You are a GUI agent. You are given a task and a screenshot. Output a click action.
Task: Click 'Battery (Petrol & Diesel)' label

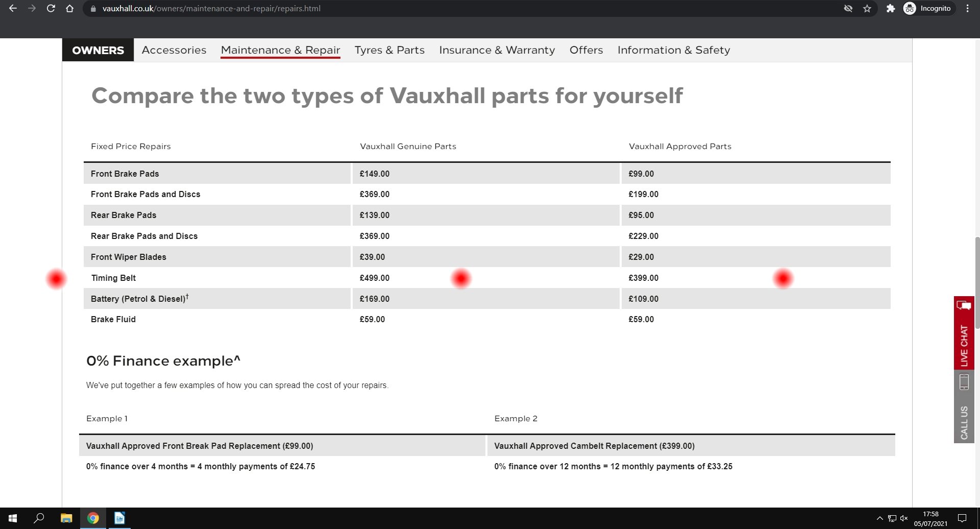140,298
